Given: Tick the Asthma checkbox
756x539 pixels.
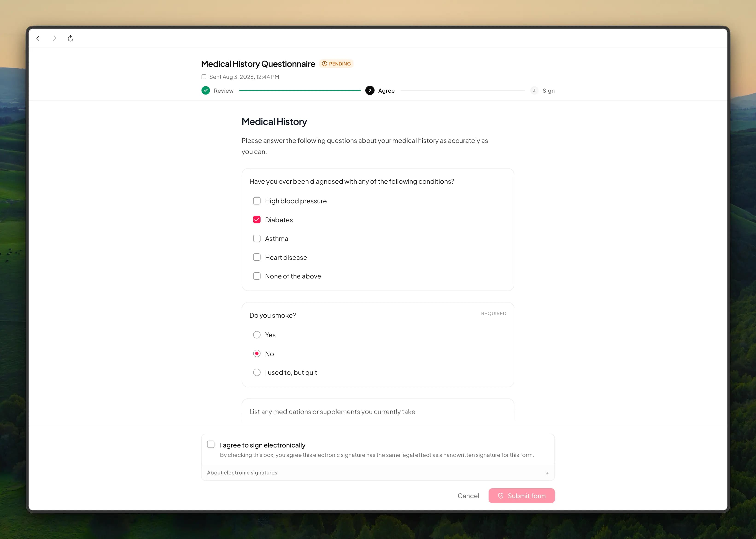Looking at the screenshot, I should pos(257,238).
